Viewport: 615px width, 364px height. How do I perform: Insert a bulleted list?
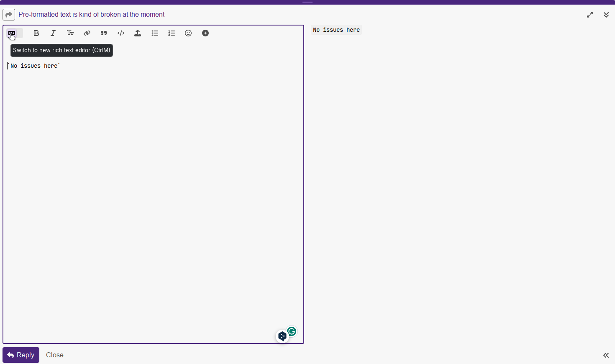click(x=155, y=33)
